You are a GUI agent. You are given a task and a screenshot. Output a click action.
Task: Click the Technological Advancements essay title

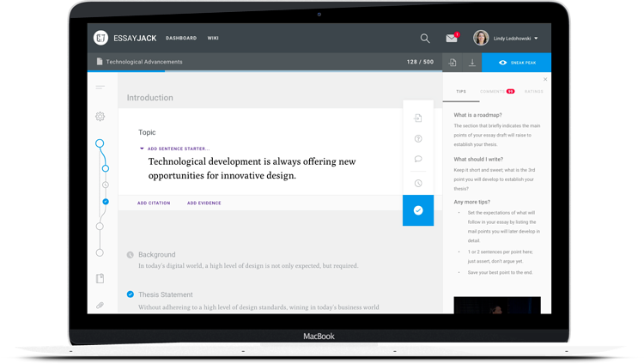tap(144, 62)
